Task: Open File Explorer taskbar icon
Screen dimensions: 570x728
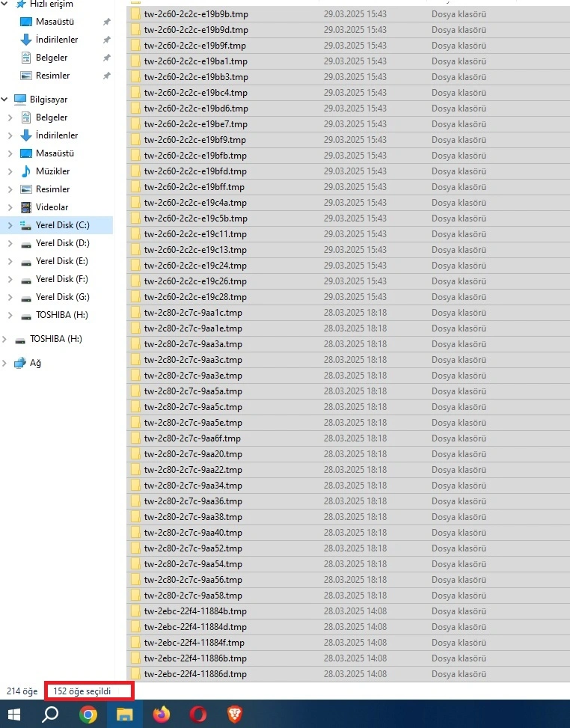Action: (124, 714)
